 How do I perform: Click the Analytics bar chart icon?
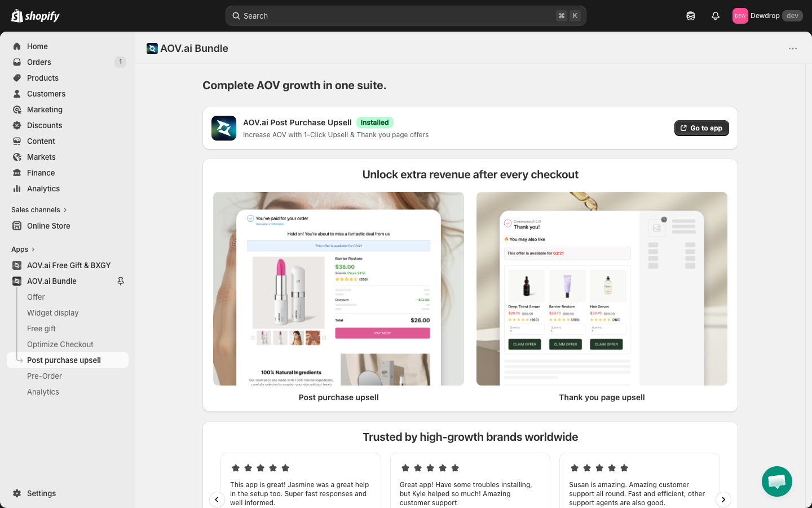click(17, 189)
